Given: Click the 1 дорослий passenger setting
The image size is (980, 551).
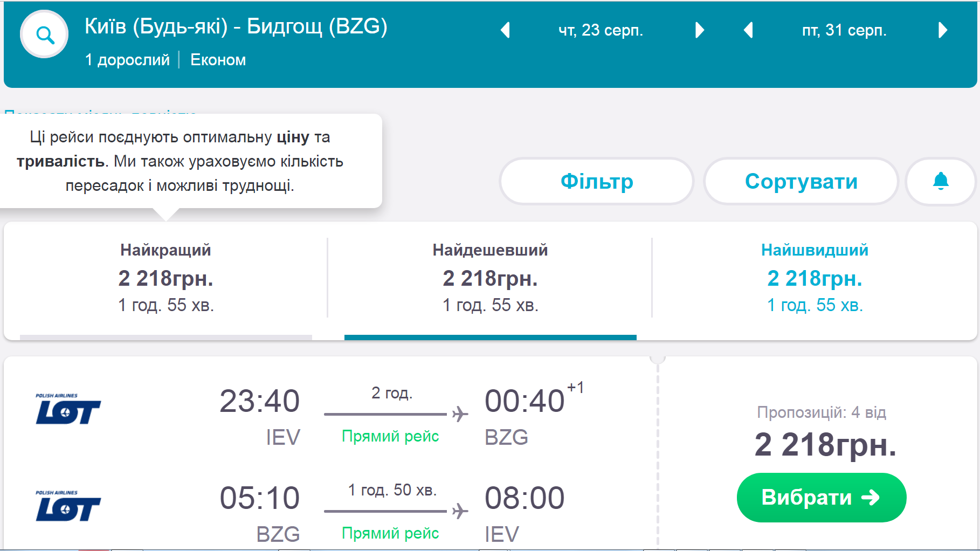Looking at the screenshot, I should [127, 60].
